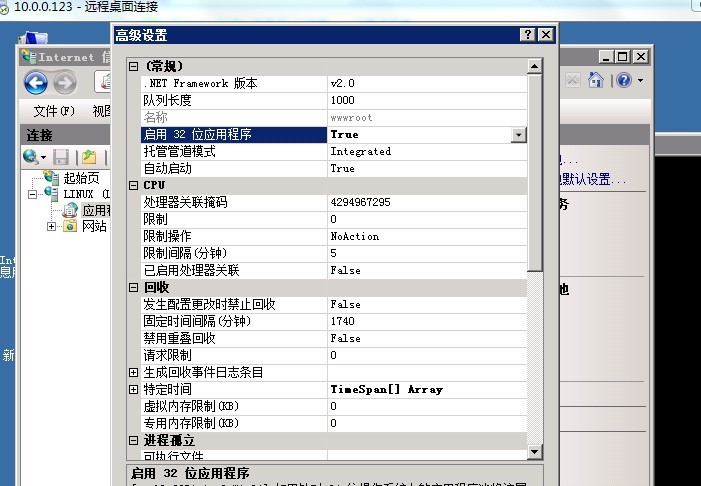Collapse the CPU section
701x486 pixels.
pos(133,186)
